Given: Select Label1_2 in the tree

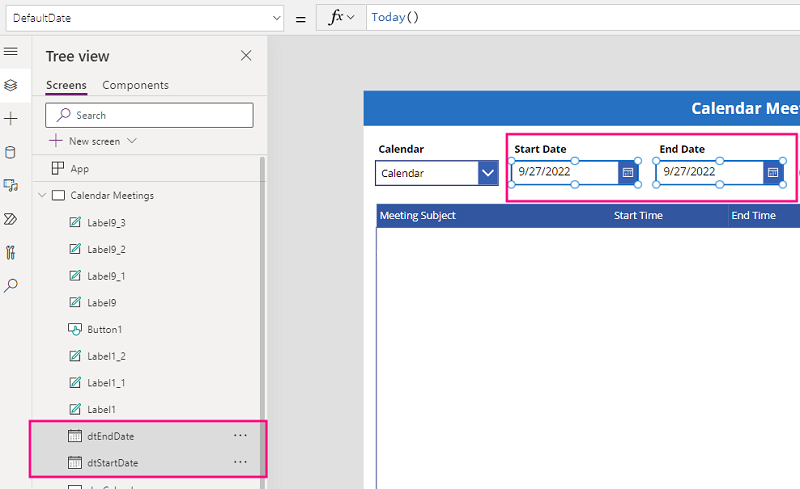Looking at the screenshot, I should coord(106,356).
